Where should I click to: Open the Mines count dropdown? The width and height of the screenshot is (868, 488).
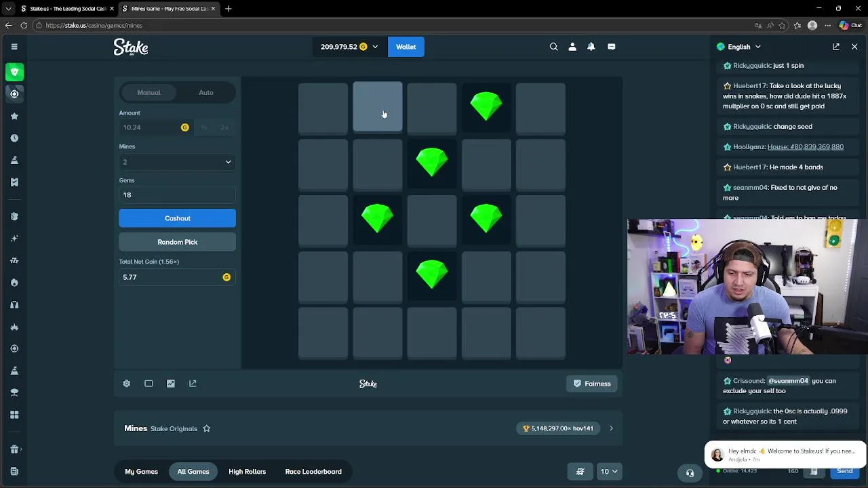[177, 162]
